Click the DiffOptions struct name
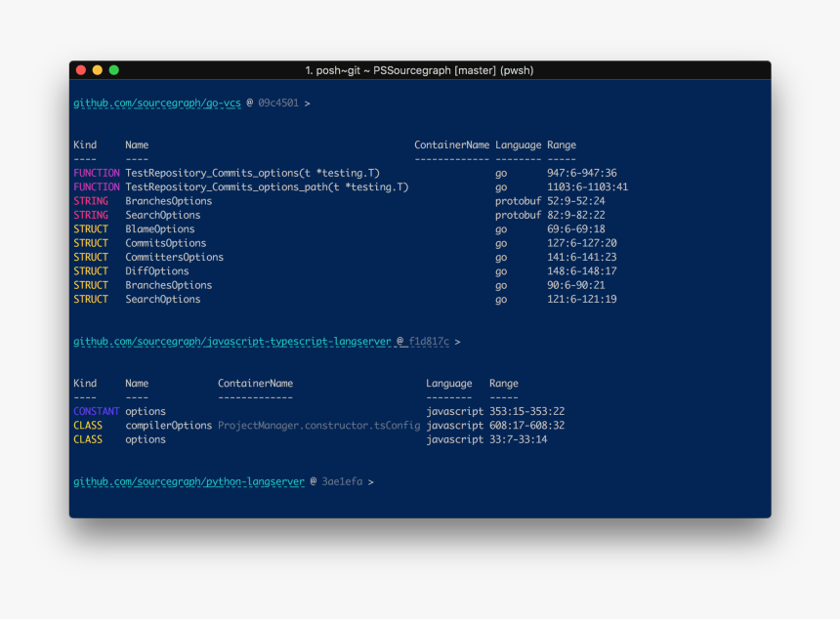 point(157,271)
